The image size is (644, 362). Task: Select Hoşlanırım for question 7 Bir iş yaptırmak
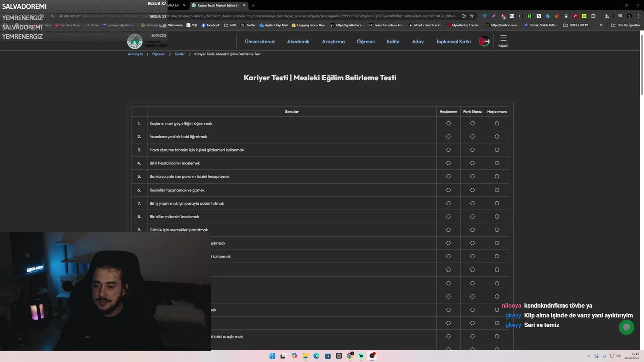448,203
